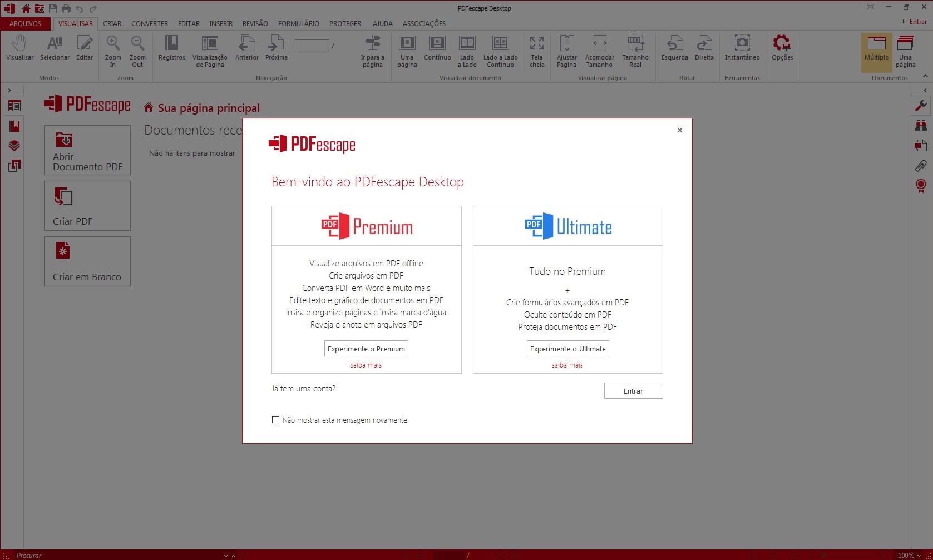This screenshot has height=560, width=933.
Task: Open the Registros bookmarks panel
Action: coord(171,49)
